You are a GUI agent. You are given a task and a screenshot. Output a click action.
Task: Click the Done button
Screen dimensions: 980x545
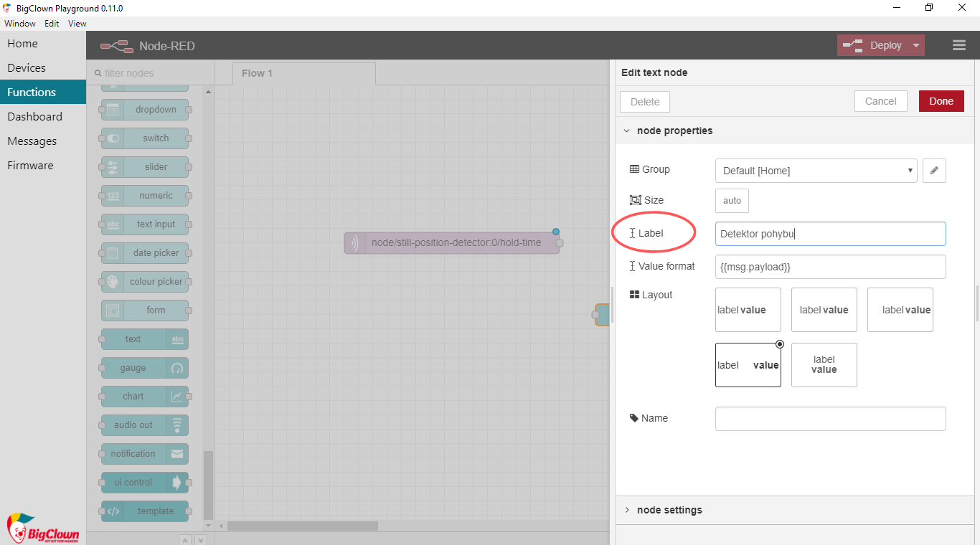tap(941, 101)
